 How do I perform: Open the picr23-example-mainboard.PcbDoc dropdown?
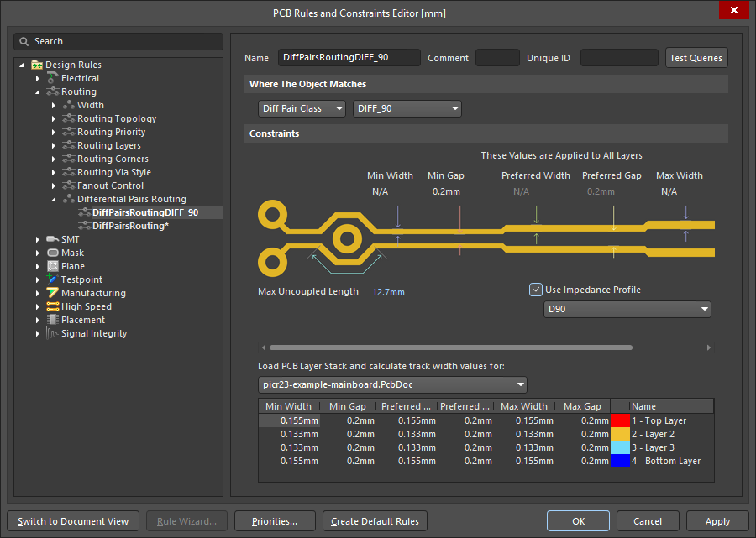[392, 385]
